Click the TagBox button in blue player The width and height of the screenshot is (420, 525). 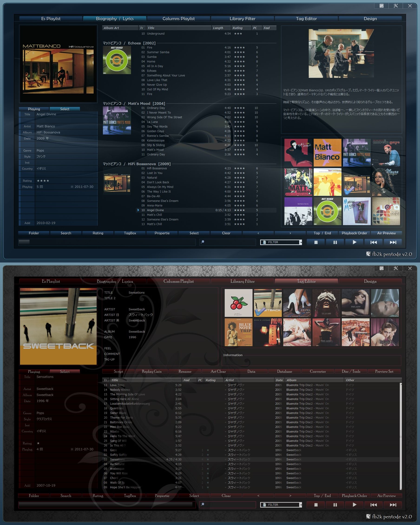[x=130, y=233]
